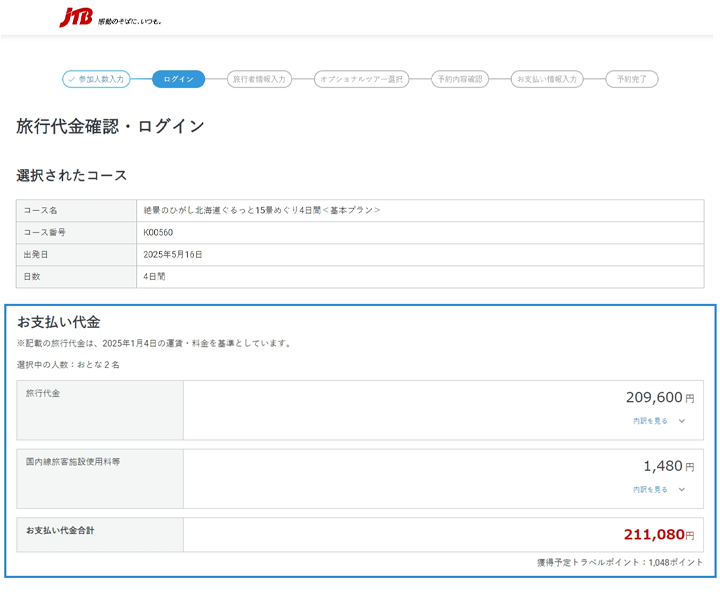Click the 旅行代金確認・ログイン page heading
This screenshot has width=720, height=610.
110,126
